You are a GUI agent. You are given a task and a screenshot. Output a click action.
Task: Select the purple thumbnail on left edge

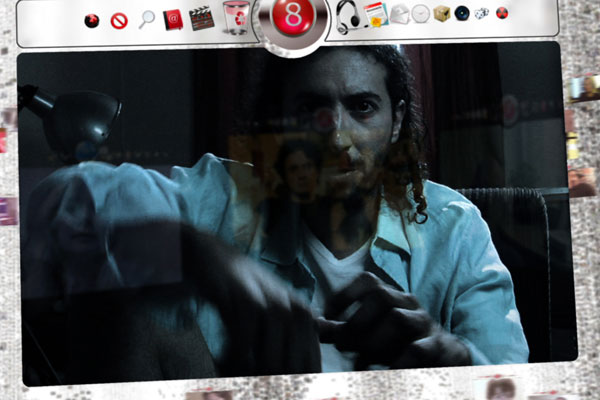[x=8, y=210]
